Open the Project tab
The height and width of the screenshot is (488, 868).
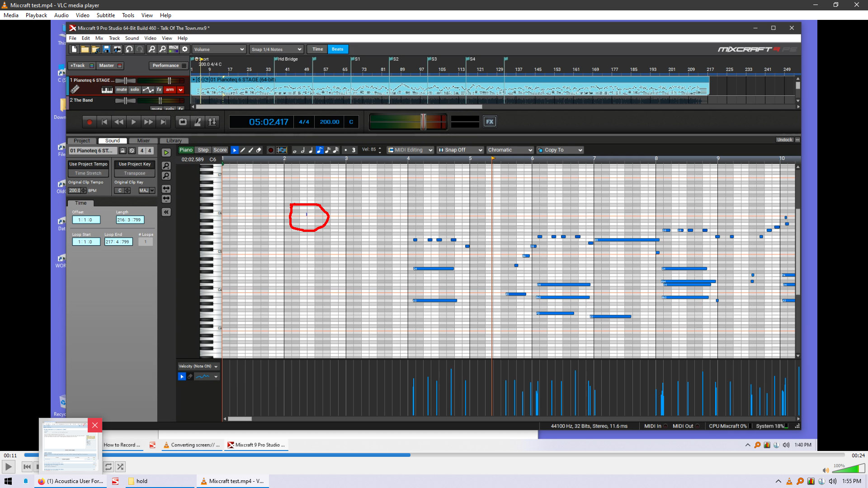pos(82,141)
